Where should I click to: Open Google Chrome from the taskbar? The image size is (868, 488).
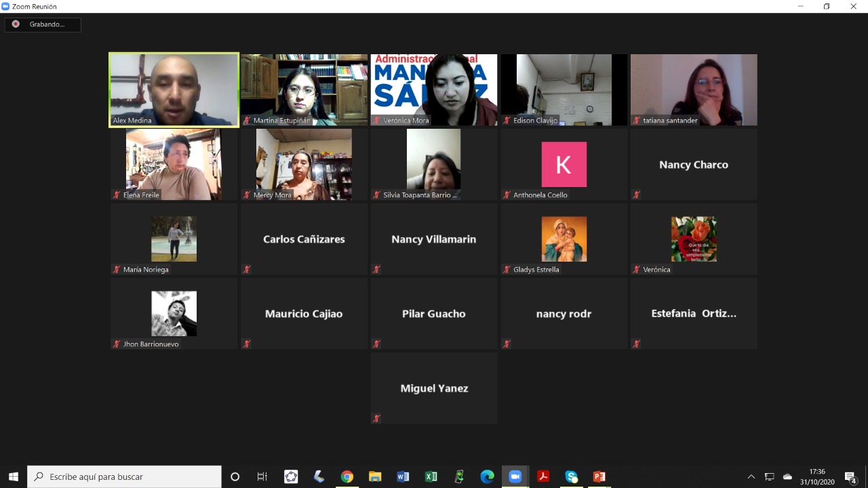347,476
